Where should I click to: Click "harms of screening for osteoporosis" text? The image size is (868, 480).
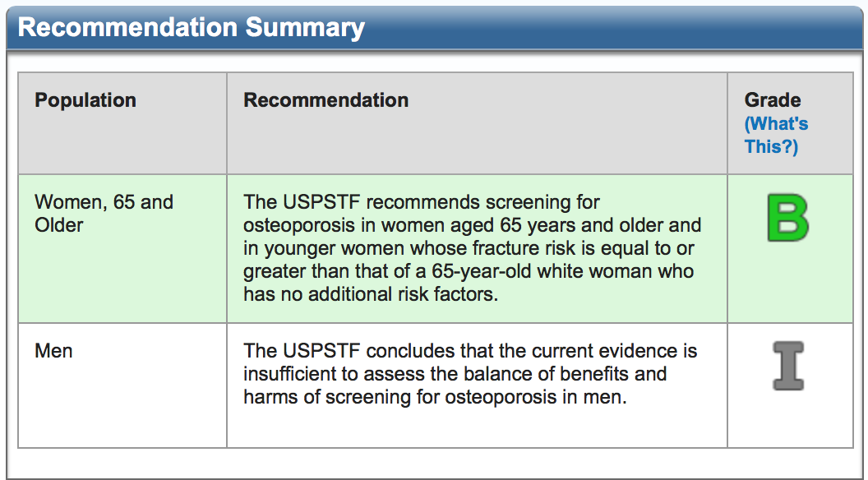400,397
